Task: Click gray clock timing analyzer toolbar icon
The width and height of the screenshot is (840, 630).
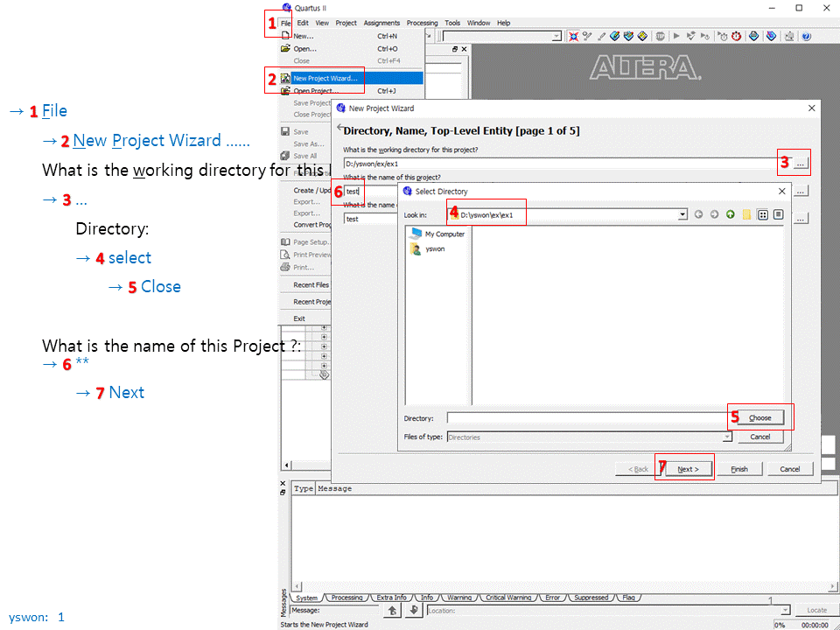Action: (723, 37)
